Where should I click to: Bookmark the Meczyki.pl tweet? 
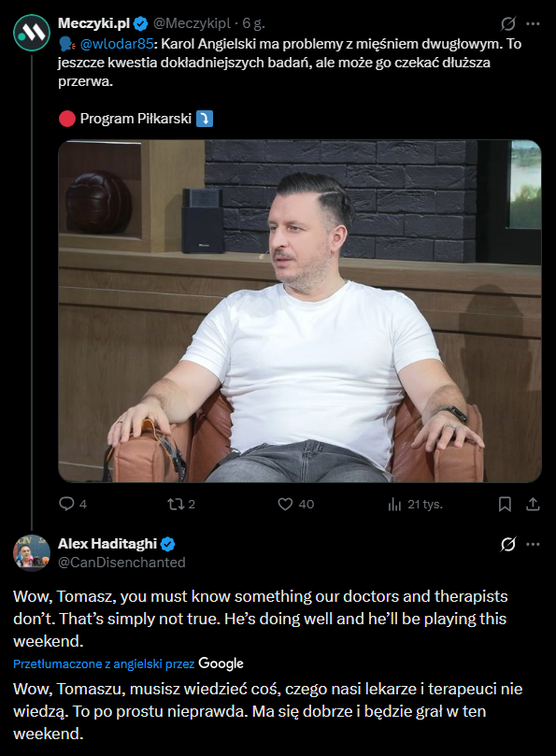(x=504, y=503)
